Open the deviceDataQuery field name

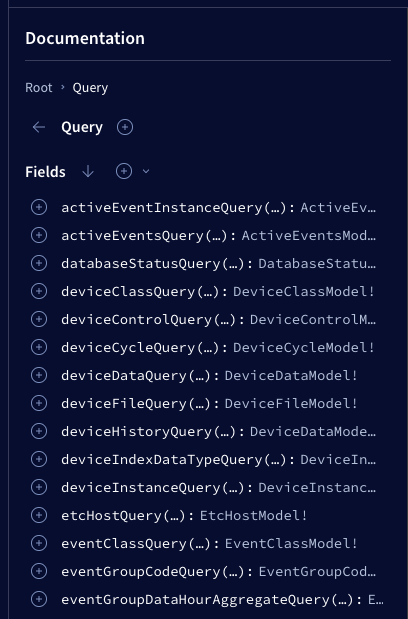pyautogui.click(x=124, y=375)
